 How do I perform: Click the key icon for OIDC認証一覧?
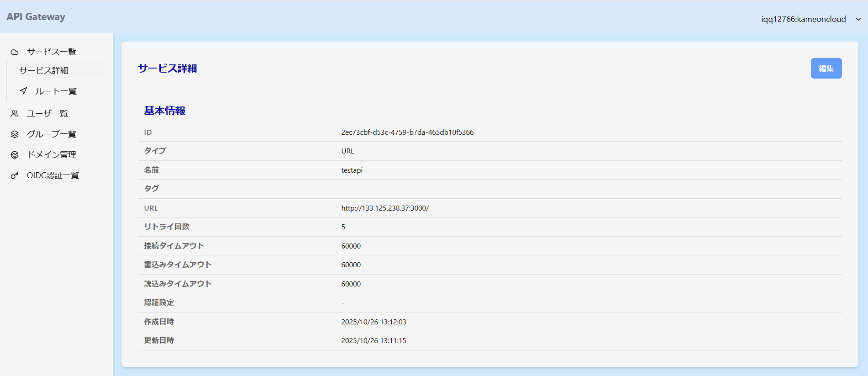pos(15,175)
